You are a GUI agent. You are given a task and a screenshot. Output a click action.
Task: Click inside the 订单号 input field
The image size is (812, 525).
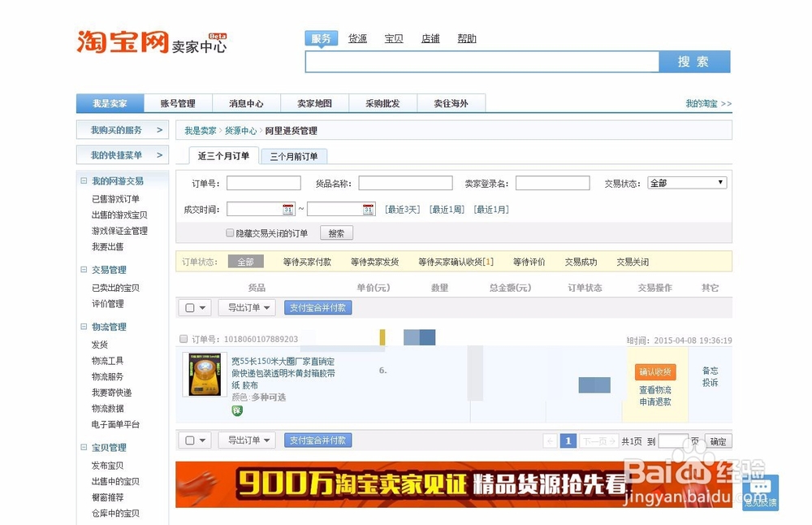(x=263, y=183)
